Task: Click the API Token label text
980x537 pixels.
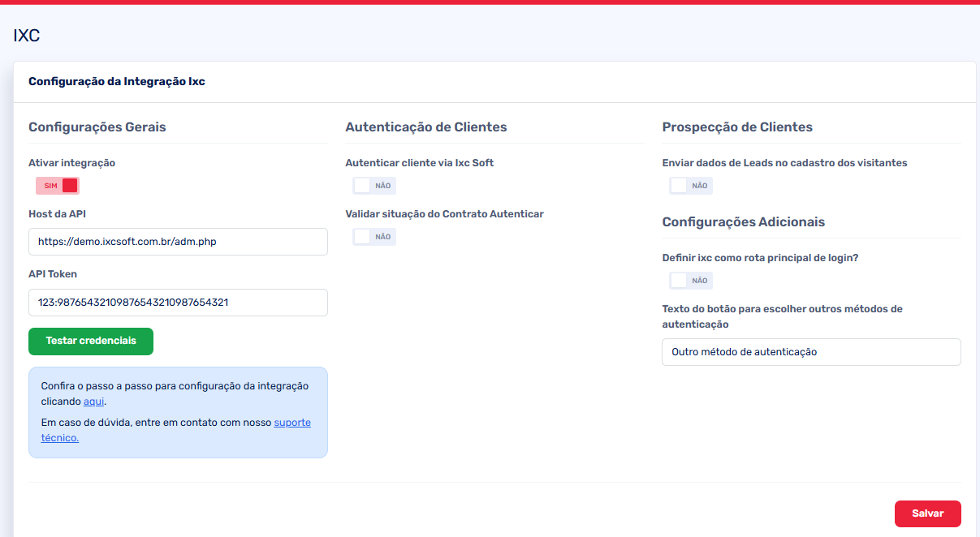Action: tap(53, 274)
